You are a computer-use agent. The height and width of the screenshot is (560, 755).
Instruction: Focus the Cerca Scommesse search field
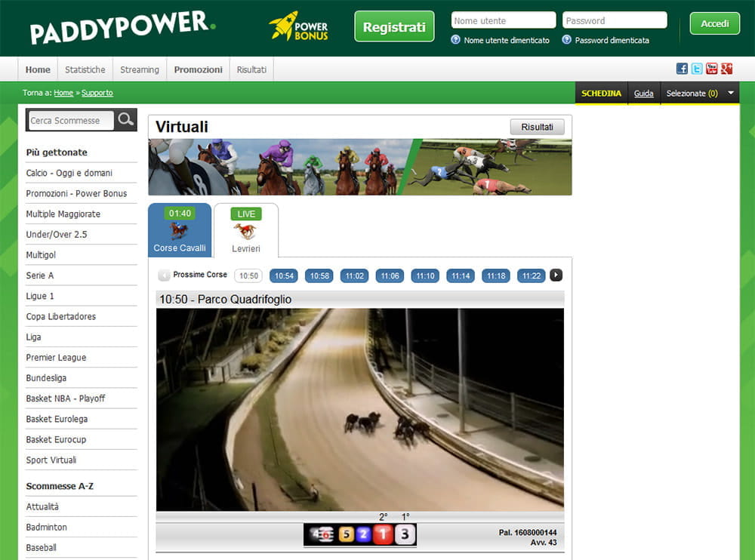pos(71,121)
